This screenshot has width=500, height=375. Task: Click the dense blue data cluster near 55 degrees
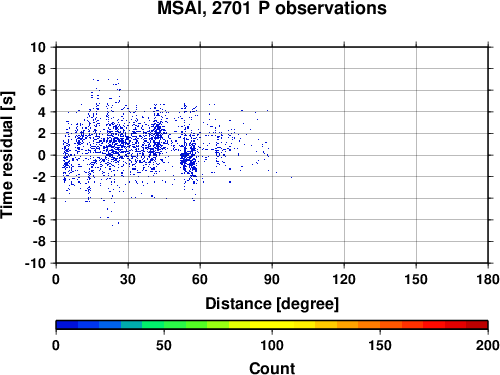pyautogui.click(x=189, y=160)
